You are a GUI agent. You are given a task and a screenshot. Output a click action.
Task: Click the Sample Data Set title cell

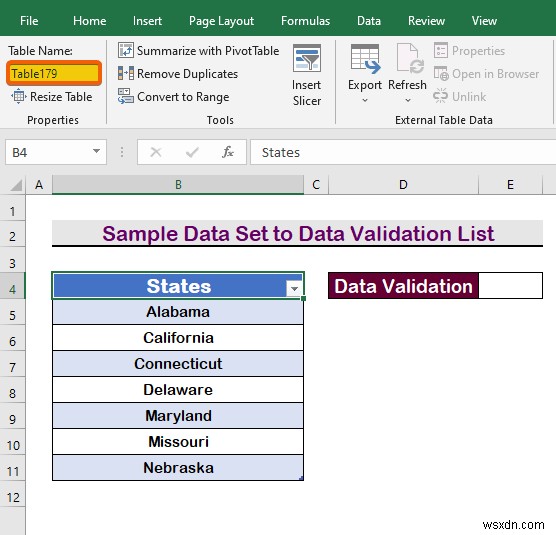[298, 234]
